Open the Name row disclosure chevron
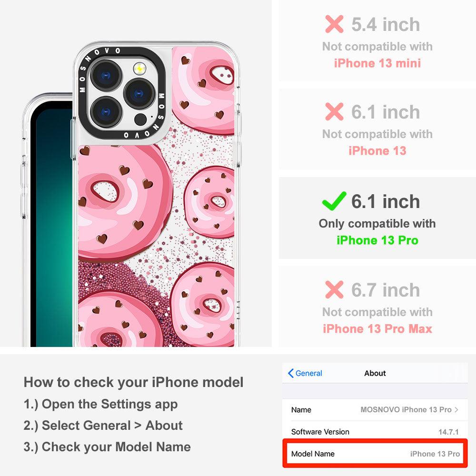 pyautogui.click(x=456, y=409)
